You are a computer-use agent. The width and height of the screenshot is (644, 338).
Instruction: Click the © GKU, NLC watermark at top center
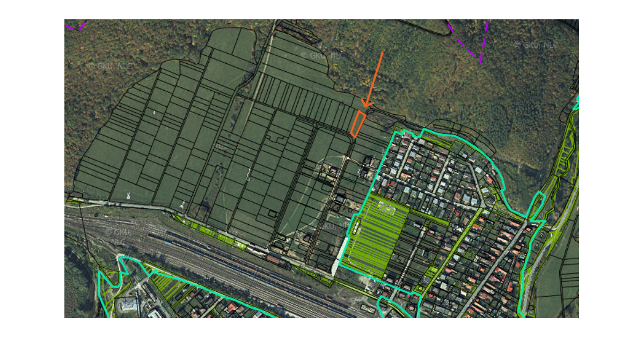(x=320, y=55)
